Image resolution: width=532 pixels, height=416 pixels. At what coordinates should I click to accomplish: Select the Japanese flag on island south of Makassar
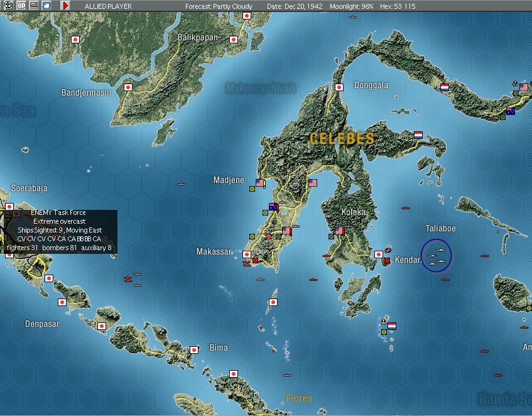[273, 302]
